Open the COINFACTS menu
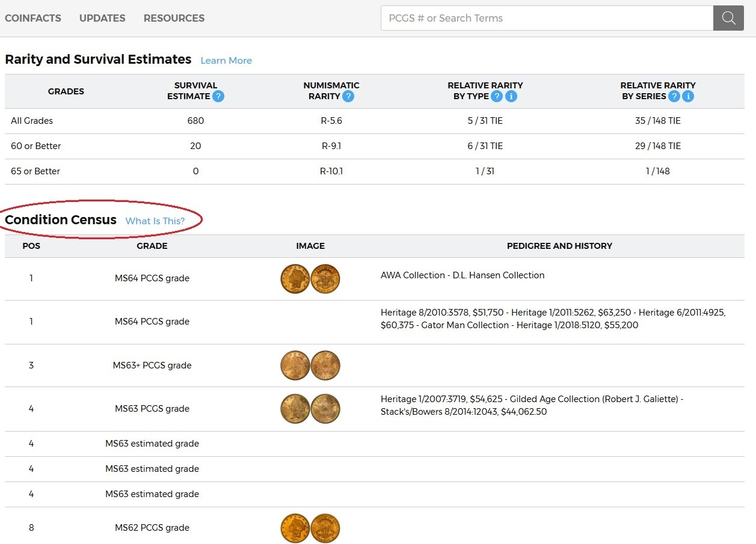 [33, 18]
